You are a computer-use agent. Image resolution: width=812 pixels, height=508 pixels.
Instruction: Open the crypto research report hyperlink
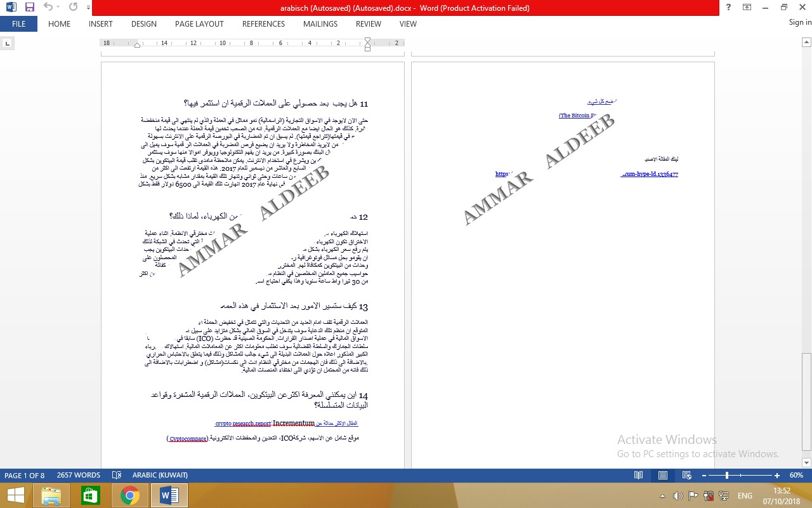tap(243, 423)
